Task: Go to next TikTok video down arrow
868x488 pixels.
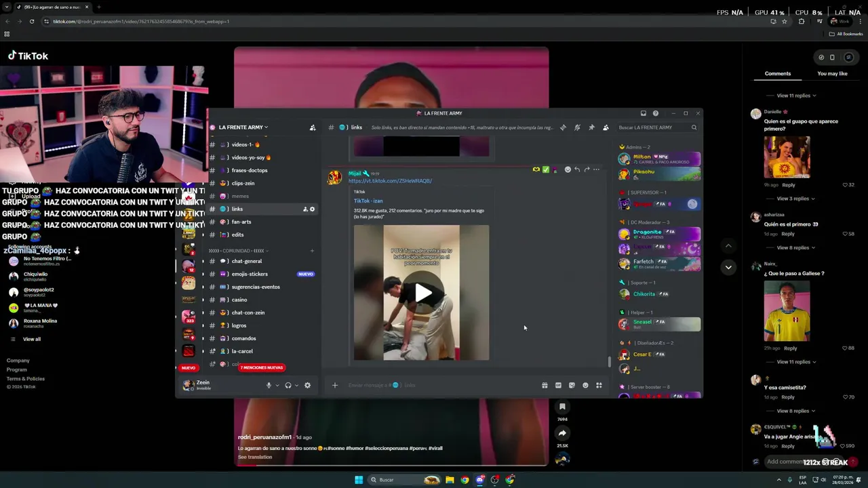Action: point(728,267)
